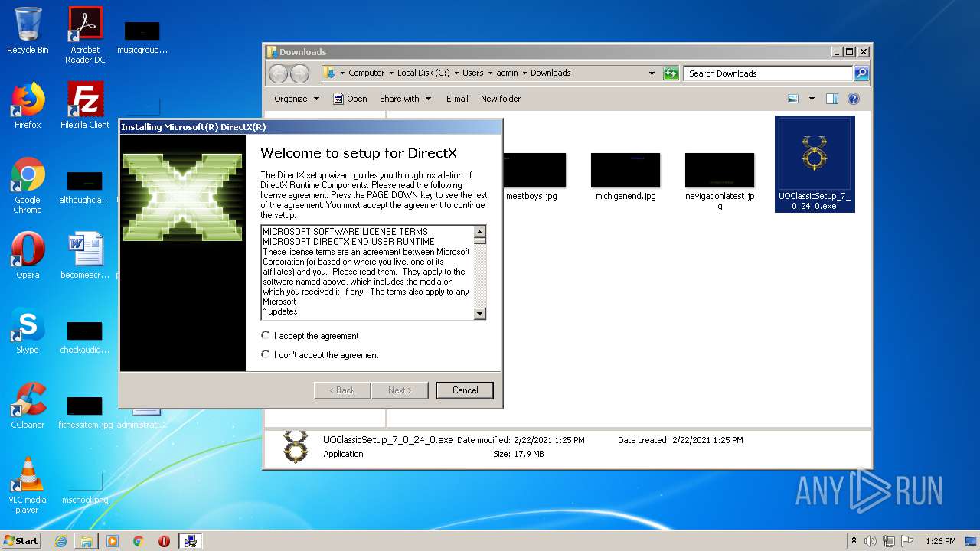This screenshot has width=980, height=551.
Task: Expand the Share with dropdown
Action: point(406,99)
